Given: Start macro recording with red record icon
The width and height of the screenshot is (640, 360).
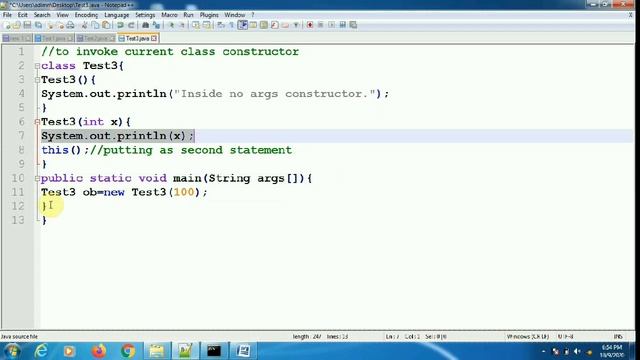Looking at the screenshot, I should [310, 25].
